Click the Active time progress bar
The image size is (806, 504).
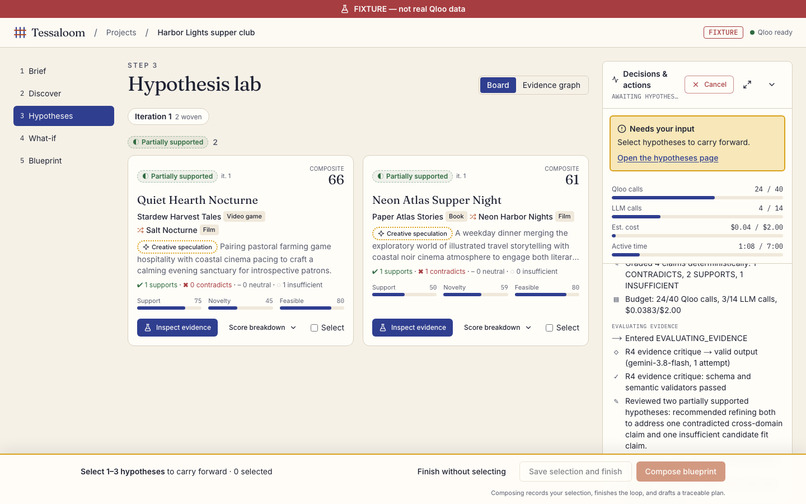pos(697,255)
